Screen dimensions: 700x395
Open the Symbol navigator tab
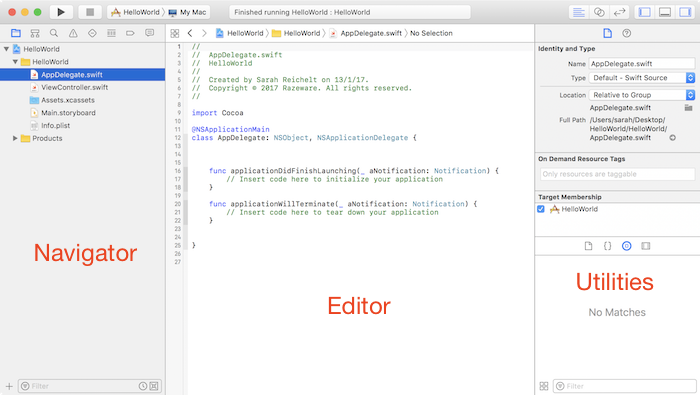(x=35, y=33)
